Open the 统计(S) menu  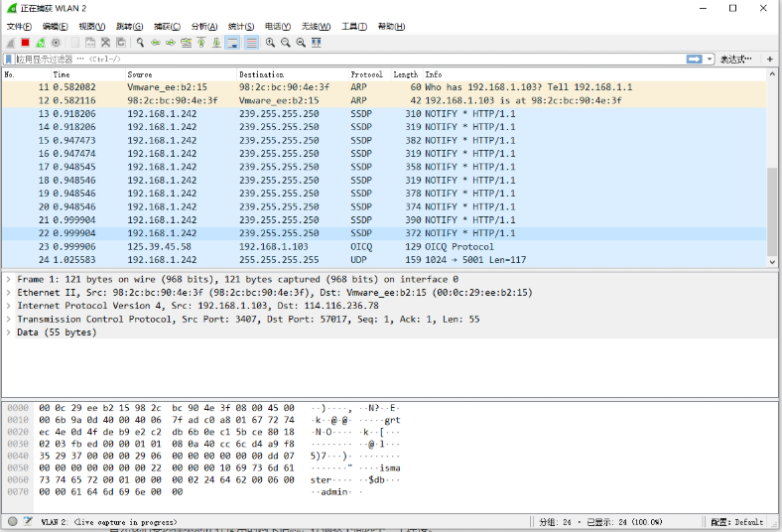point(241,26)
